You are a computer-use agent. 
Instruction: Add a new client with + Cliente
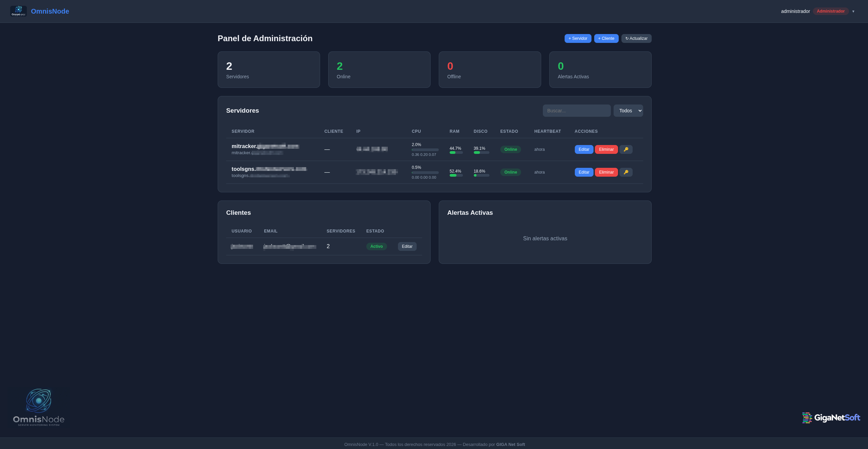(x=606, y=38)
